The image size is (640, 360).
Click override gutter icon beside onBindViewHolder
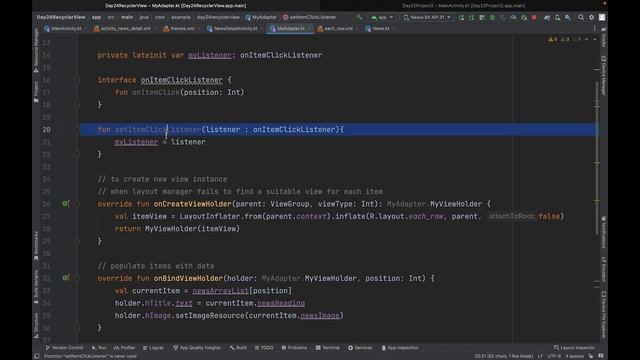65,278
